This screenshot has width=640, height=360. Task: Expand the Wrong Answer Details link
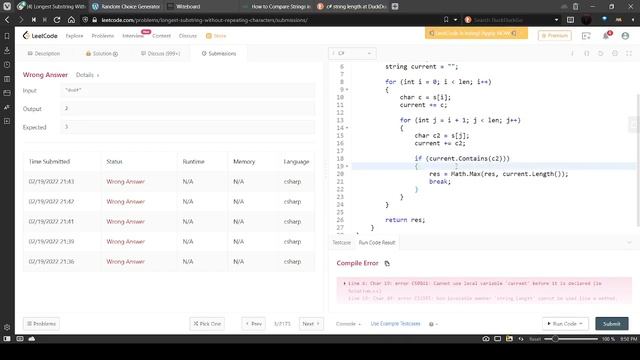tap(87, 75)
